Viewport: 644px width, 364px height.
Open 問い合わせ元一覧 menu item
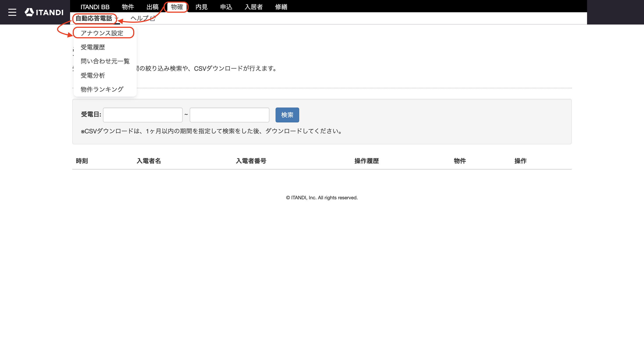(x=105, y=61)
